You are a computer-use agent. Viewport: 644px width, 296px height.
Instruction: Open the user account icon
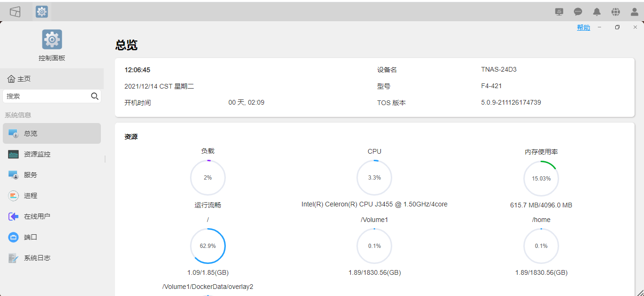pyautogui.click(x=635, y=12)
